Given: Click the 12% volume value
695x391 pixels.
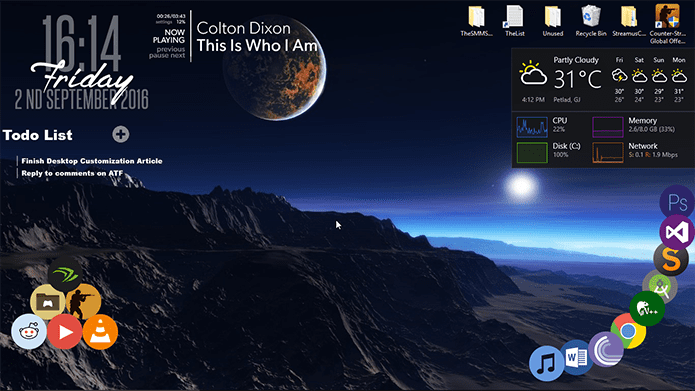Looking at the screenshot, I should 181,22.
